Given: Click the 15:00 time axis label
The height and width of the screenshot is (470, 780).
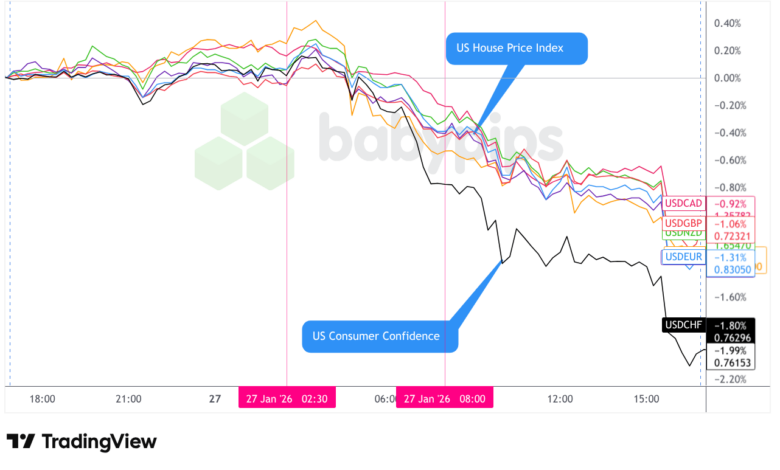Looking at the screenshot, I should (647, 398).
